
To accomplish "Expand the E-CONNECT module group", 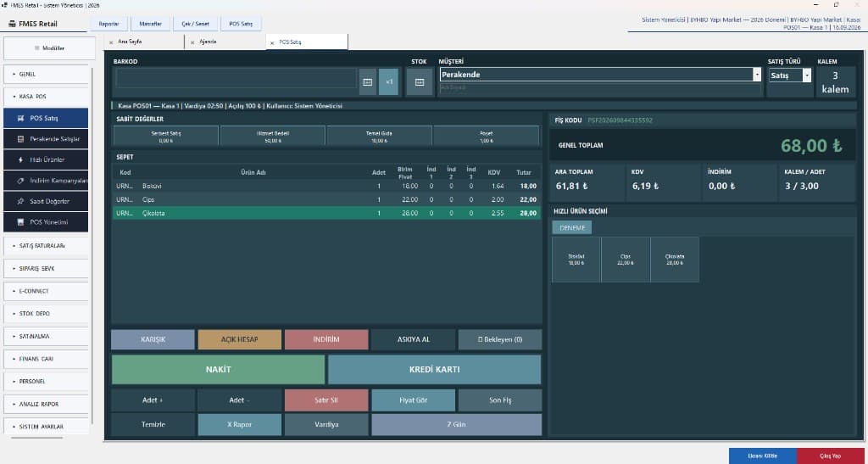I will click(46, 291).
